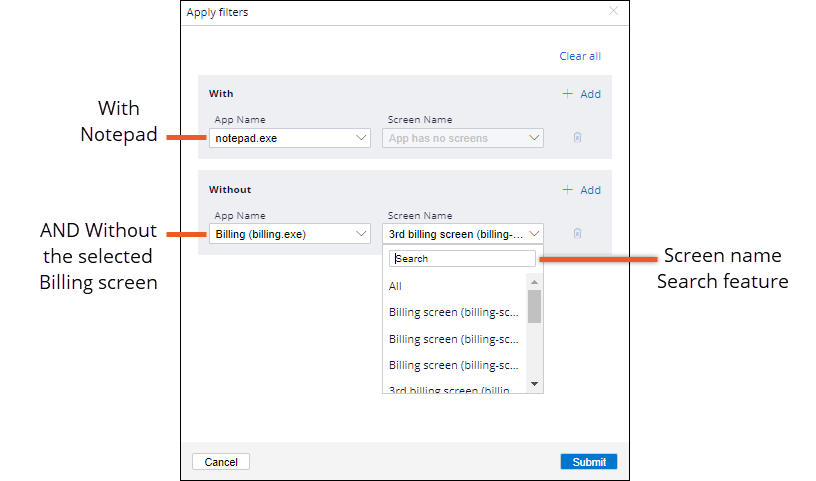The width and height of the screenshot is (816, 481).
Task: Choose the first 'Billing screen' list option
Action: (x=453, y=312)
